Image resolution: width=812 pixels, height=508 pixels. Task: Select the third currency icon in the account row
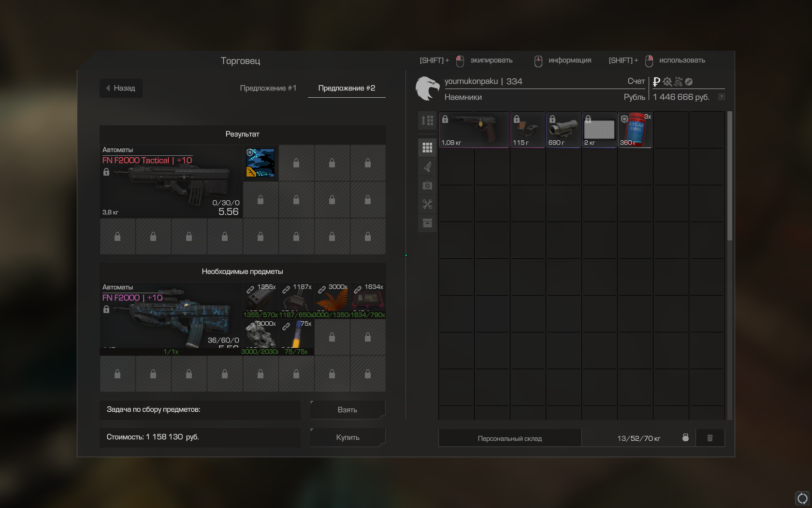pos(678,82)
